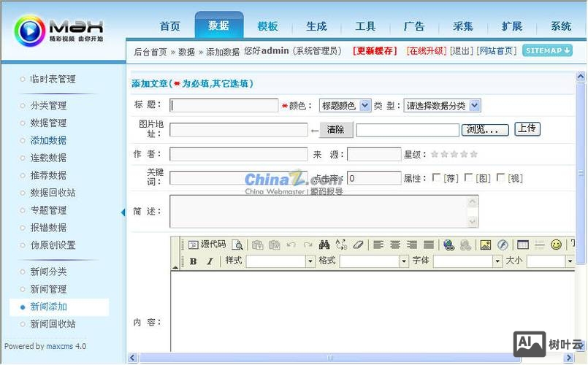Click the 上传 upload button
This screenshot has width=588, height=365.
[x=527, y=128]
